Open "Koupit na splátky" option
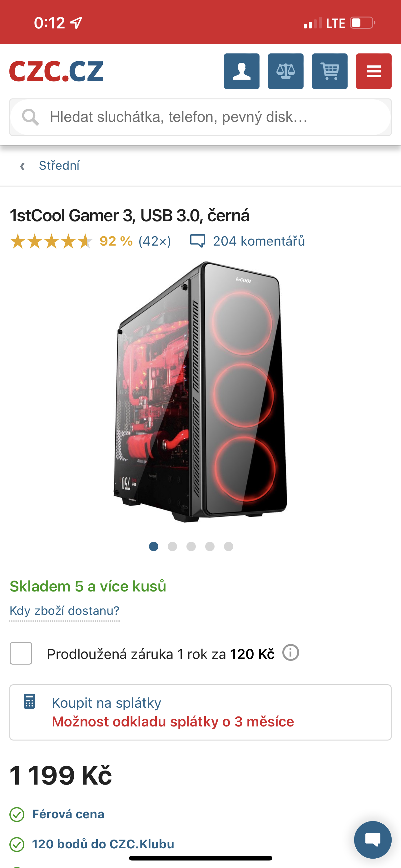The width and height of the screenshot is (401, 868). click(200, 712)
